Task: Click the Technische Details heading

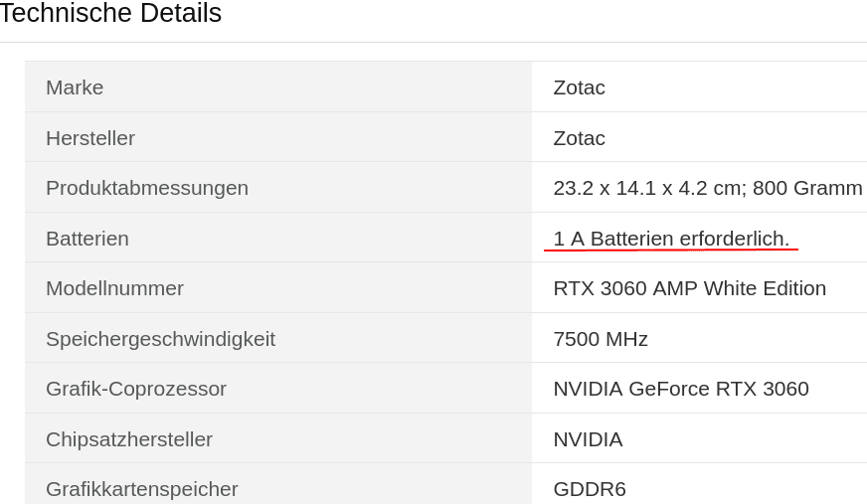Action: click(x=110, y=13)
